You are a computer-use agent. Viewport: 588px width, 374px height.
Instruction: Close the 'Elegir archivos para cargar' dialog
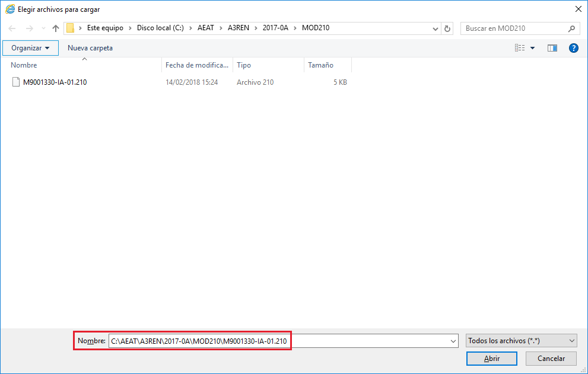[579, 9]
